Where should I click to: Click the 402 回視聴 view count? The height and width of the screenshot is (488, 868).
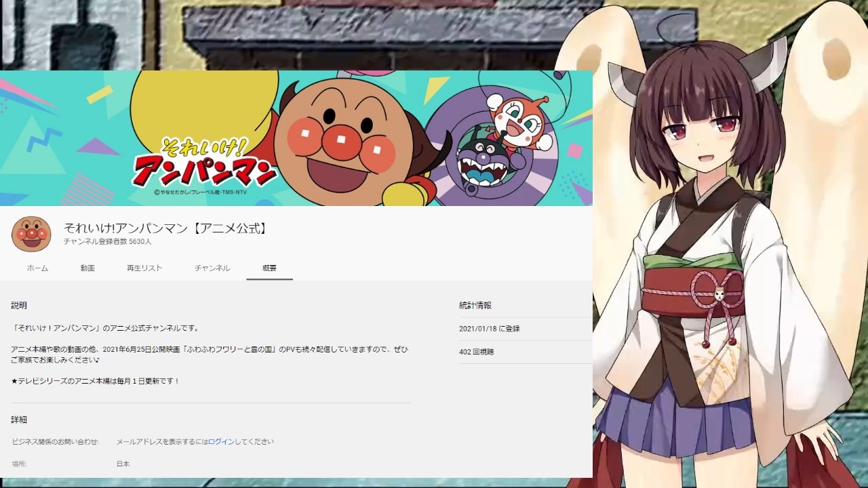[x=477, y=352]
